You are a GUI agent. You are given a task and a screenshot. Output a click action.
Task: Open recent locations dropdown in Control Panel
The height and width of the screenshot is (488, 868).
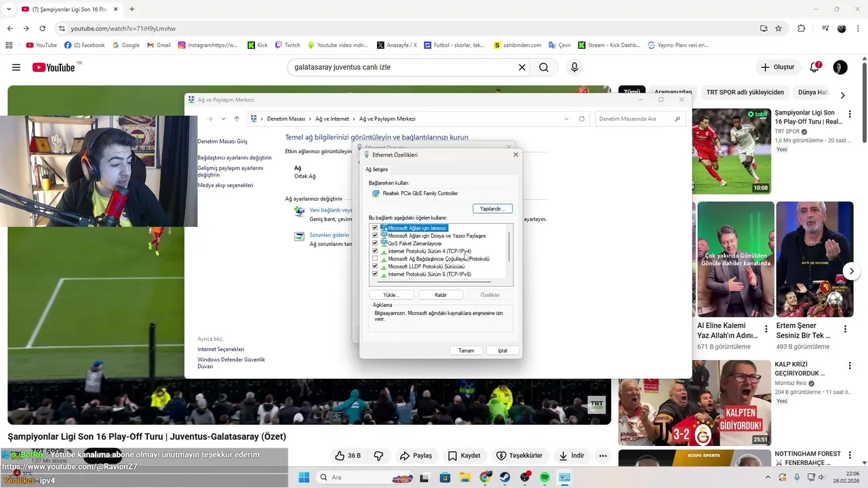[x=223, y=119]
